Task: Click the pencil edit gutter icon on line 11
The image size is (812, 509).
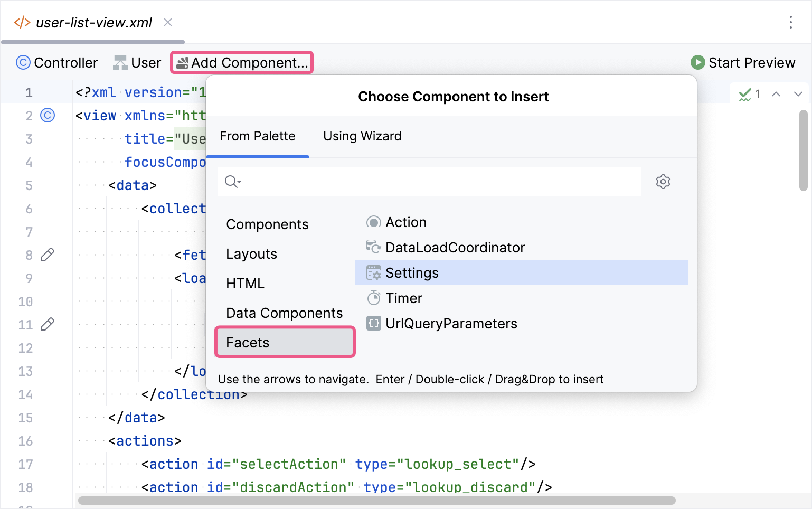Action: tap(48, 324)
